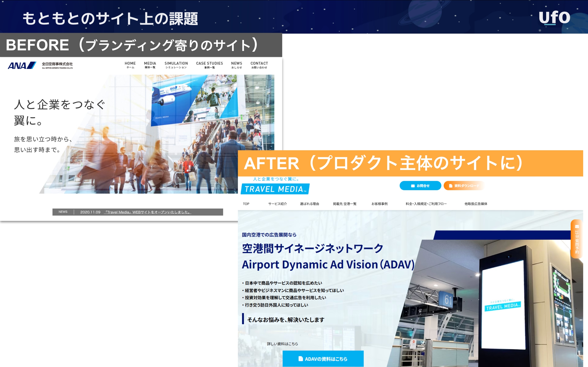Switch to 選ばれる理由 tab
588x367 pixels.
309,204
